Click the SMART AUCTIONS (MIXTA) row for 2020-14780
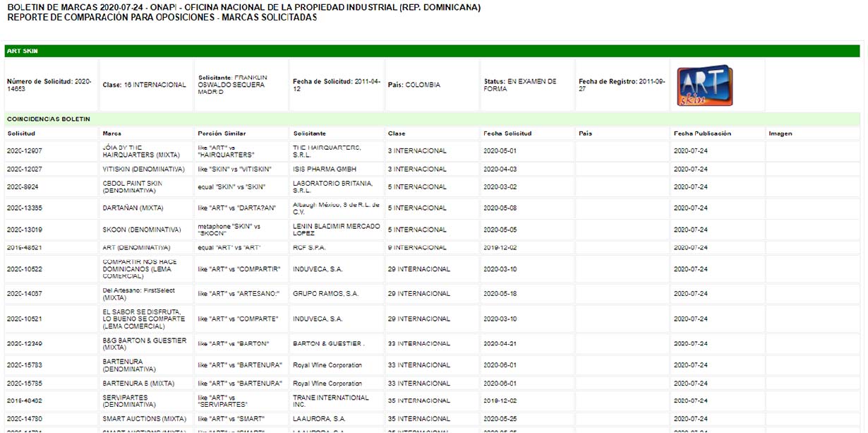Viewport: 868px width, 433px height. click(144, 419)
